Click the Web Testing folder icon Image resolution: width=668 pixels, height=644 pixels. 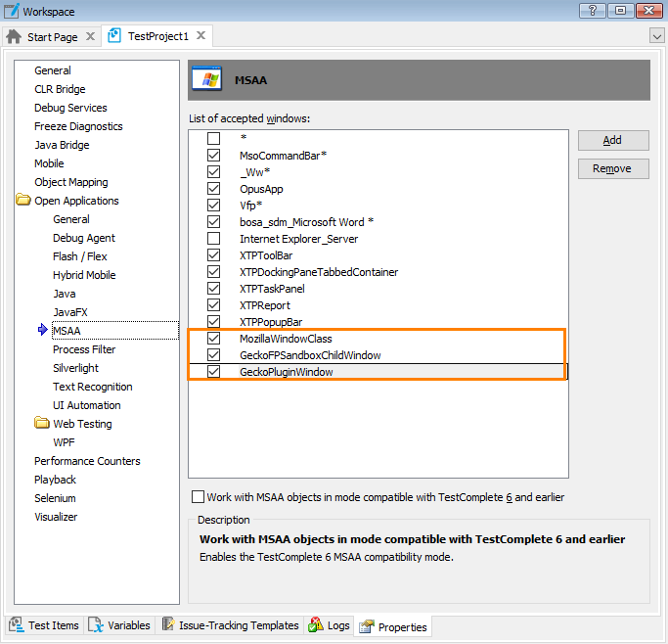(42, 423)
